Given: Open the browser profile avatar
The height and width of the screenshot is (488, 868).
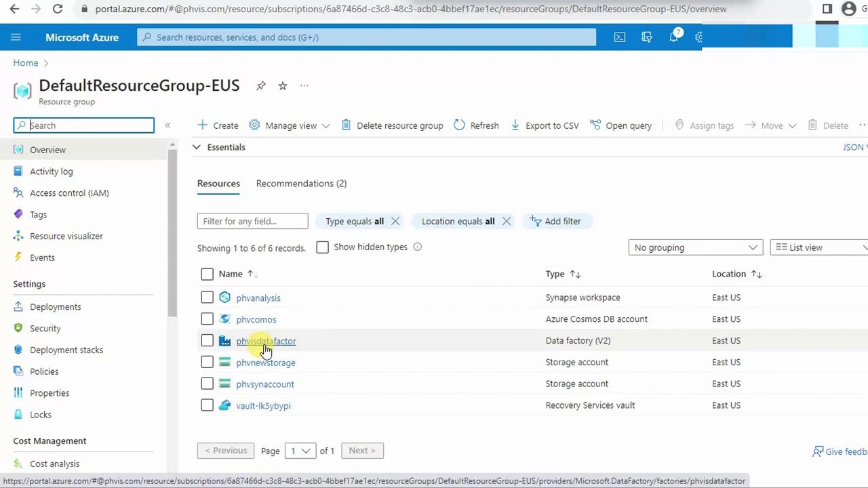Looking at the screenshot, I should (x=849, y=9).
